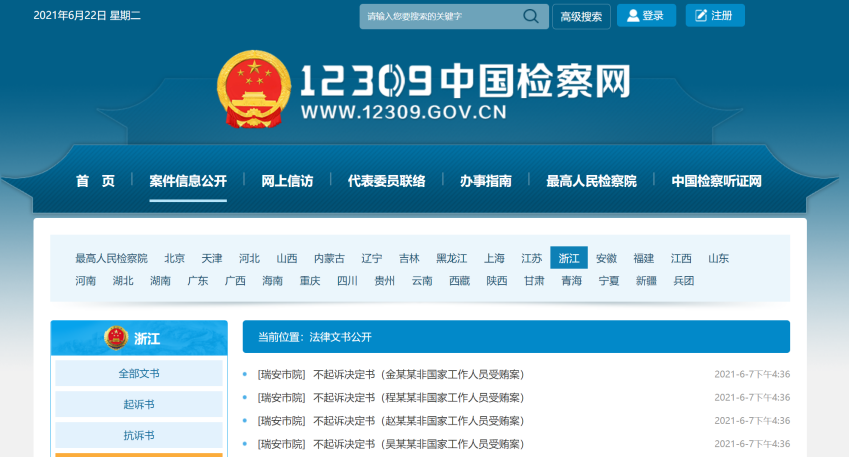Select 内蒙古 region
849x457 pixels.
329,258
